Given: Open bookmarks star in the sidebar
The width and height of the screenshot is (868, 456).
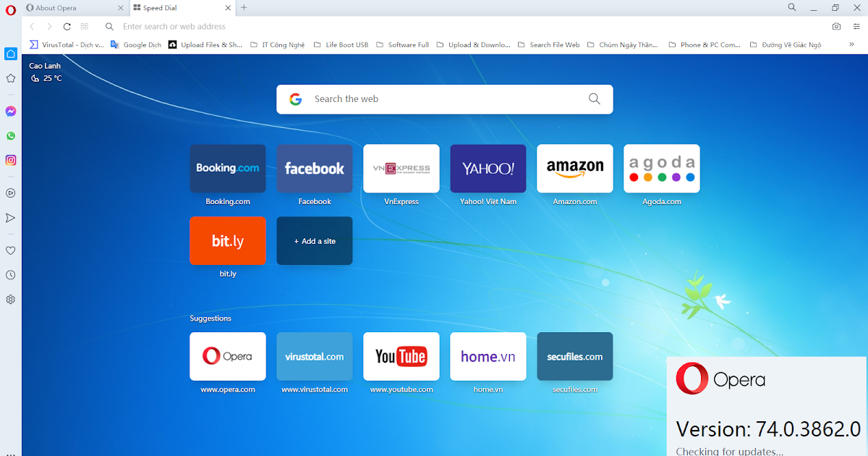Looking at the screenshot, I should tap(11, 78).
